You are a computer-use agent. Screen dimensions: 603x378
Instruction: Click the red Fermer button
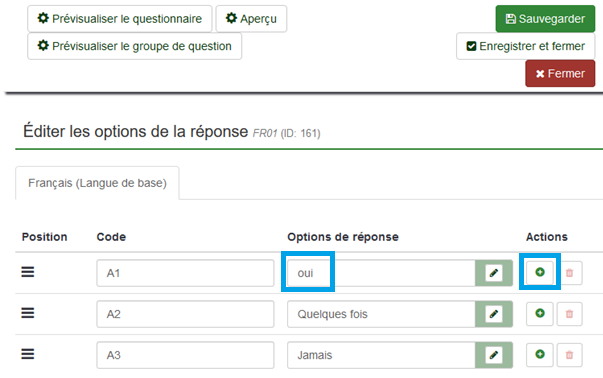pyautogui.click(x=560, y=73)
